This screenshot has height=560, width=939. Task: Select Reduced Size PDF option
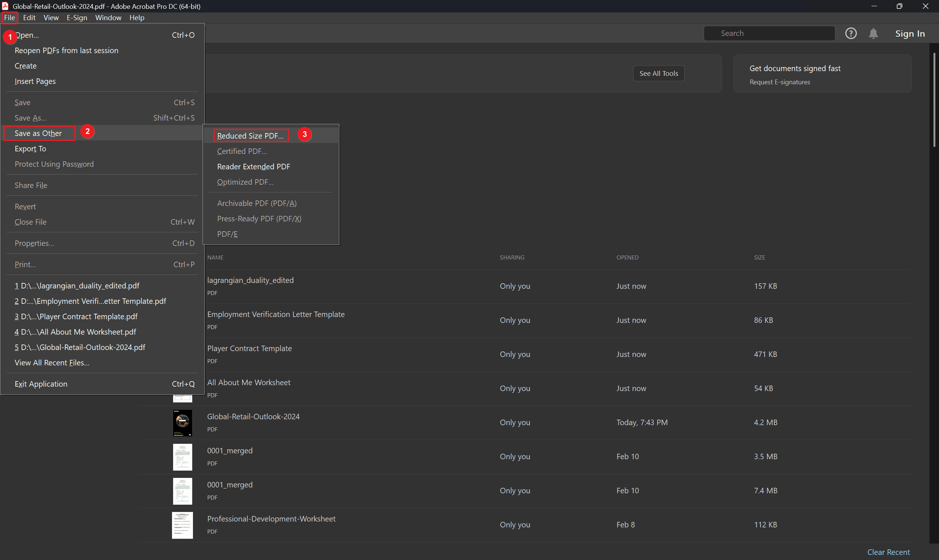(x=250, y=136)
